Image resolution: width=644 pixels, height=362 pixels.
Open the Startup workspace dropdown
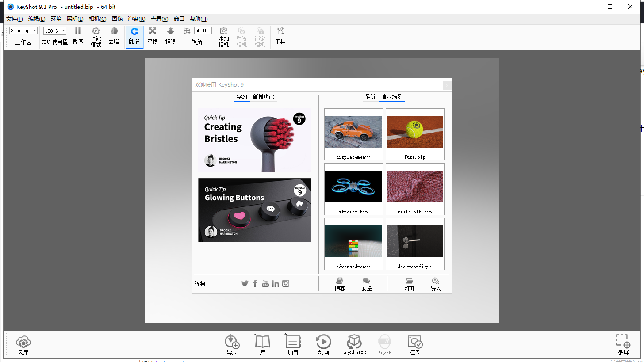(23, 31)
